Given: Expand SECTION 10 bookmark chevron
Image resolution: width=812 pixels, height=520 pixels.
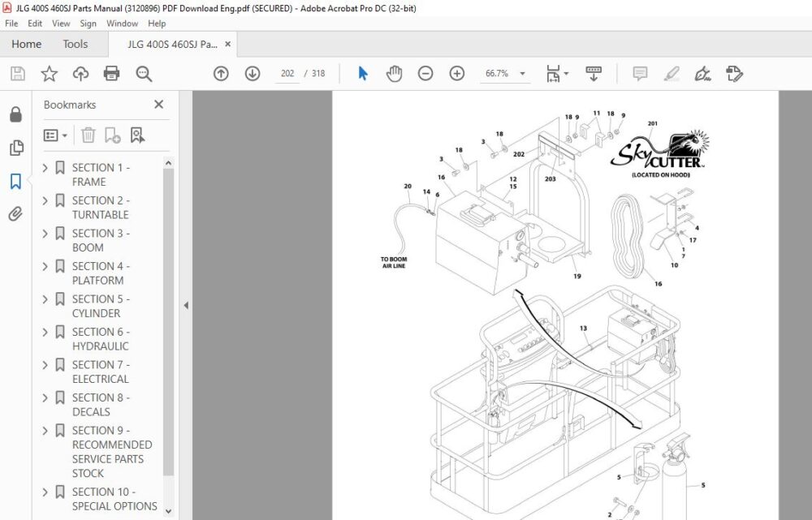Looking at the screenshot, I should [45, 492].
